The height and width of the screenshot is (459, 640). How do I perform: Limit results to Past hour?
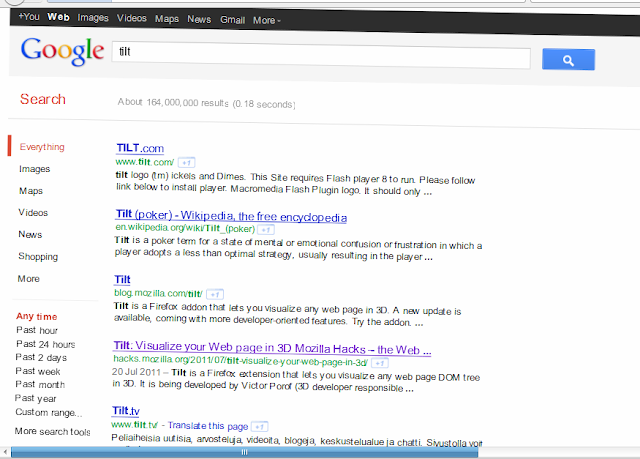[x=37, y=330]
